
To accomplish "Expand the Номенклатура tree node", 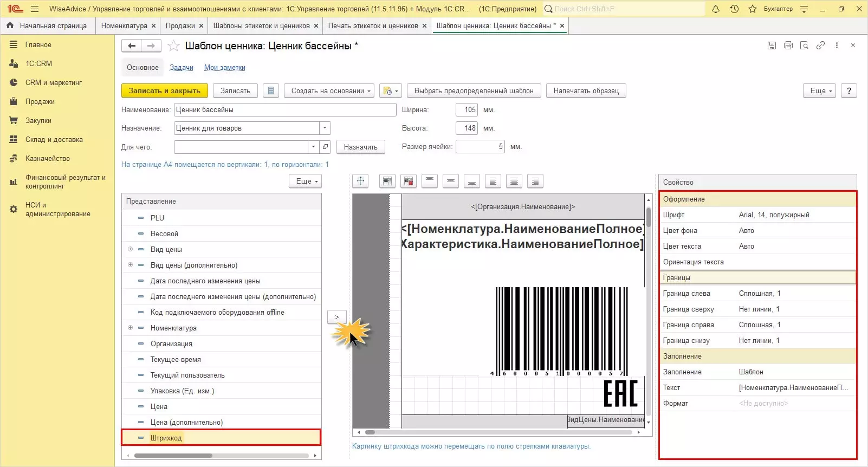I will point(130,328).
